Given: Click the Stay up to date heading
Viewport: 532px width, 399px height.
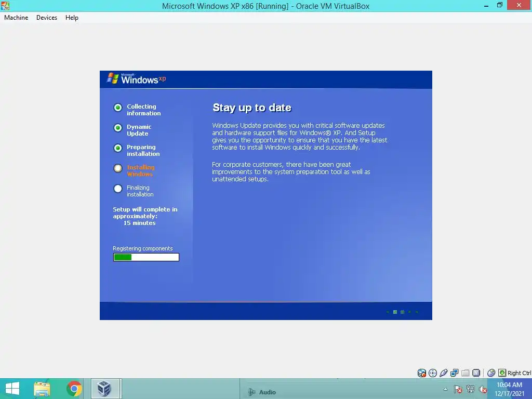Looking at the screenshot, I should (x=252, y=108).
